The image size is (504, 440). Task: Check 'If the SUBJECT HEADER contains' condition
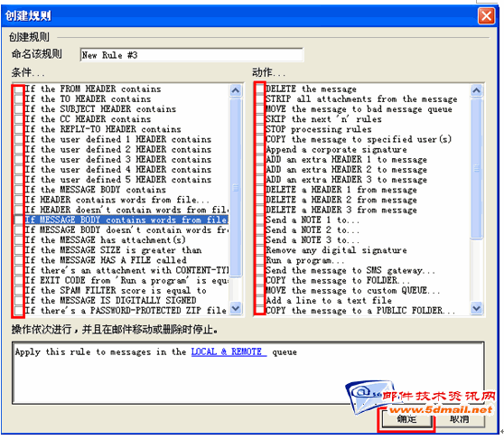click(19, 109)
